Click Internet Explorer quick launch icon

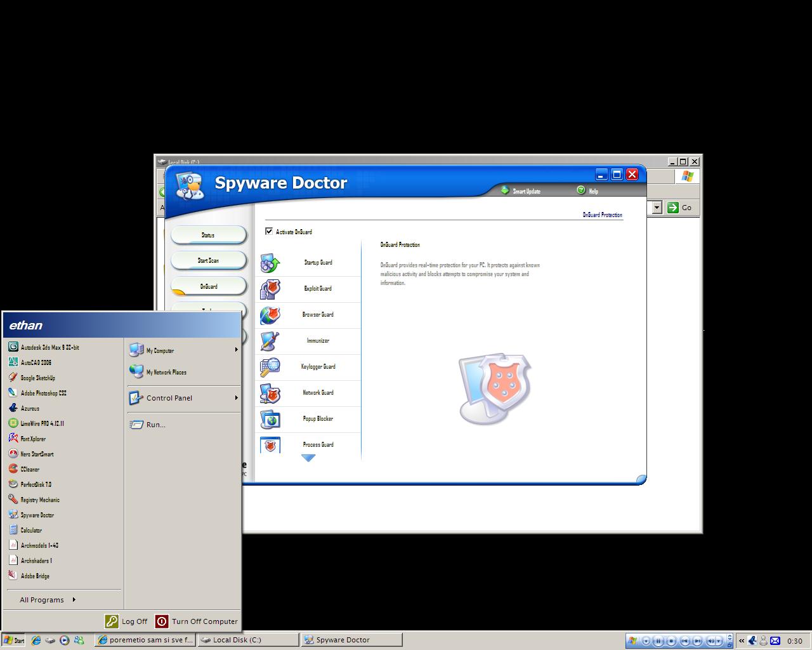[36, 640]
